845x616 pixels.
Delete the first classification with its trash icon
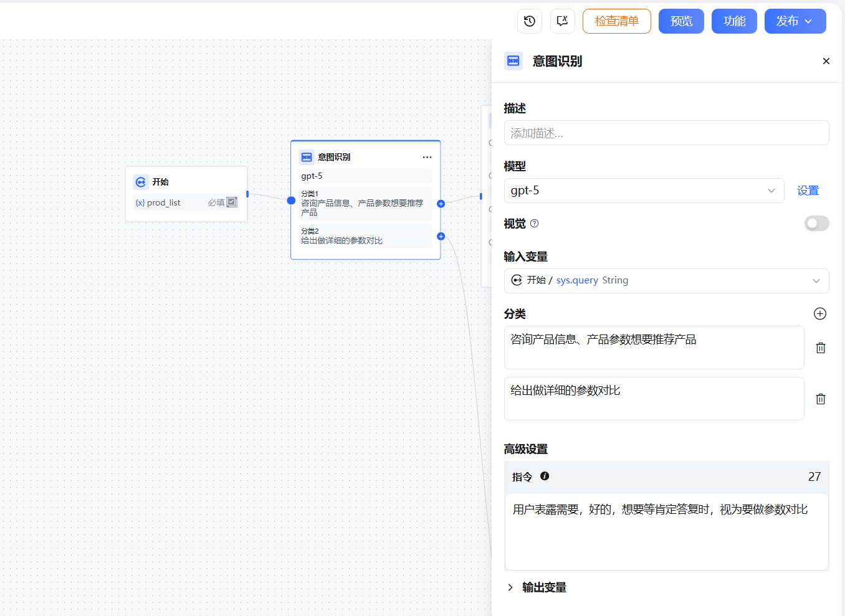point(821,348)
